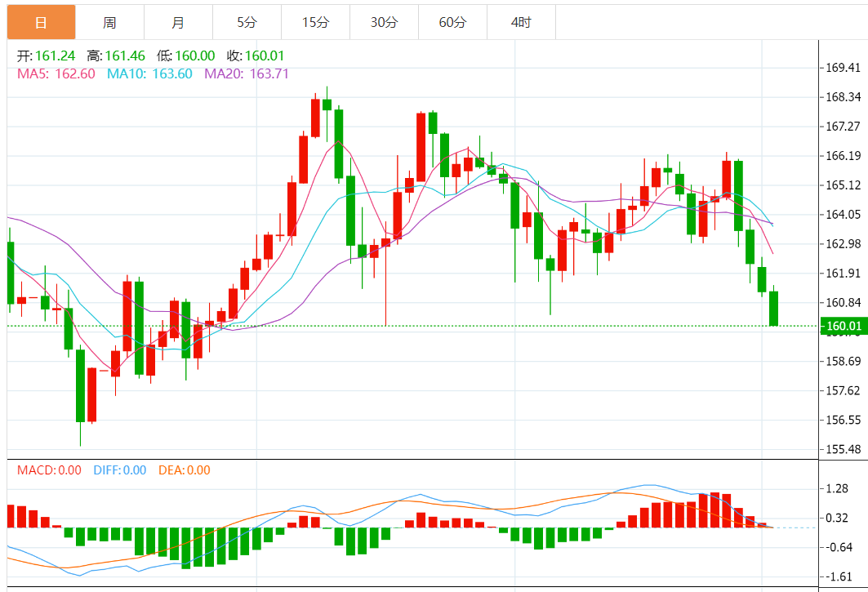
Task: Click the -1.61 MACD axis label
Action: point(837,576)
